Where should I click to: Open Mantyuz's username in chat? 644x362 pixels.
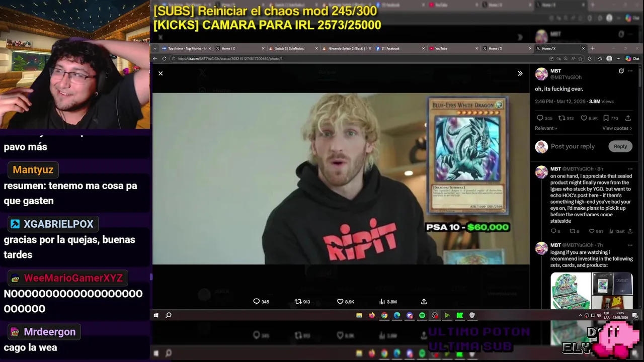33,169
